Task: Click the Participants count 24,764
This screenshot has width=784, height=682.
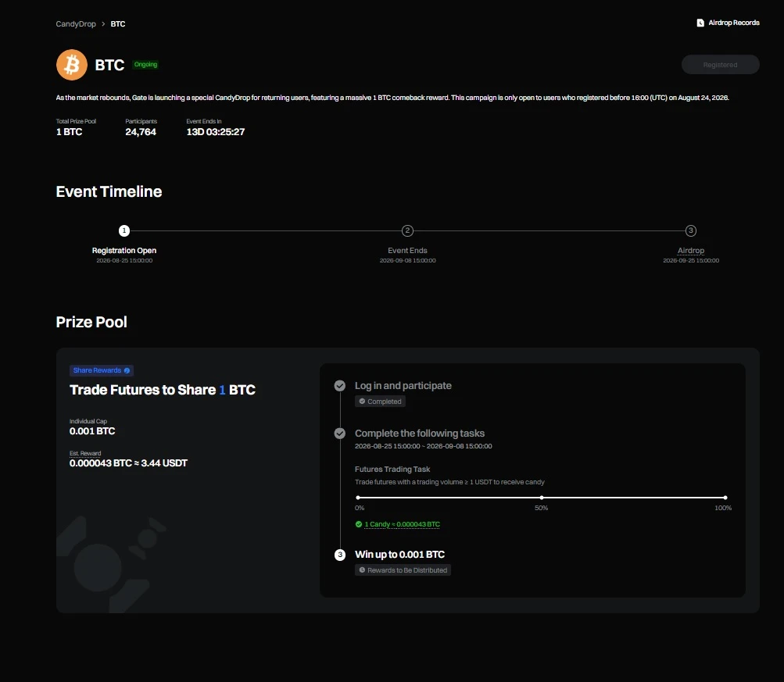Action: pyautogui.click(x=141, y=132)
